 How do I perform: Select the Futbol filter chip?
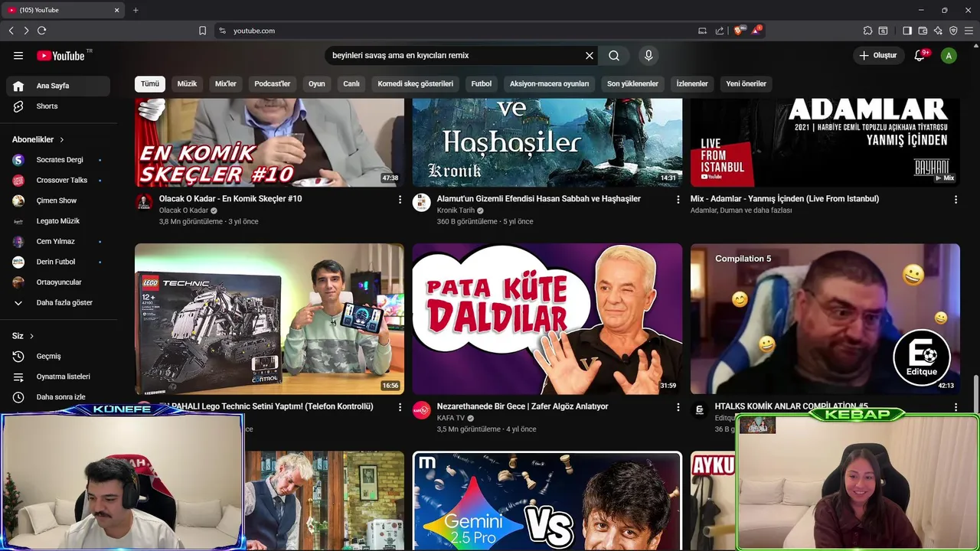(x=482, y=83)
